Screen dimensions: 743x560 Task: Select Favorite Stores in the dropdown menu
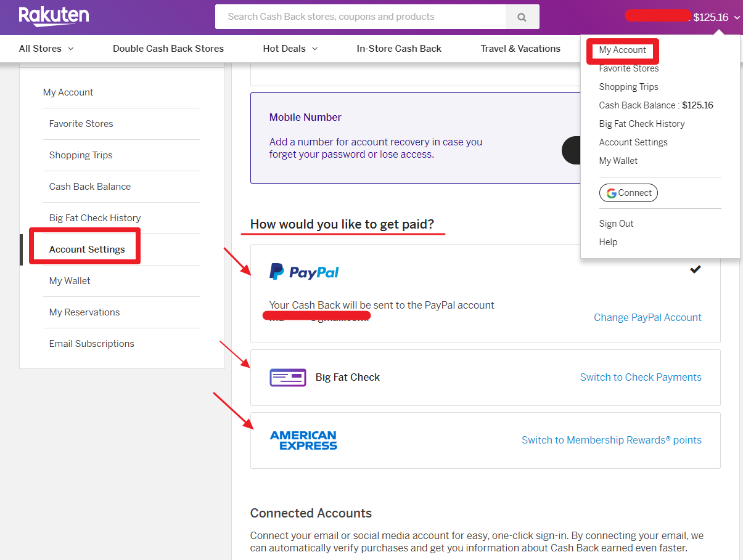click(x=629, y=68)
